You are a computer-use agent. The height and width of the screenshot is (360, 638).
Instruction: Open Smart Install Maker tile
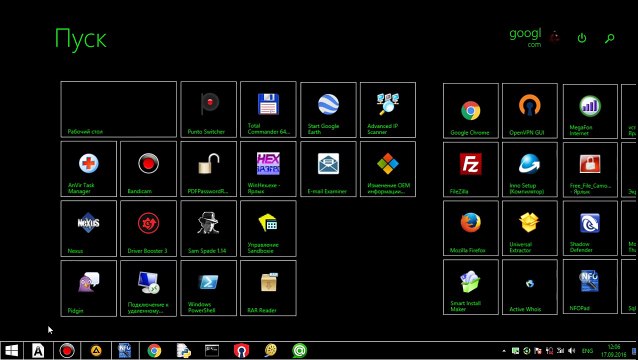click(x=471, y=287)
